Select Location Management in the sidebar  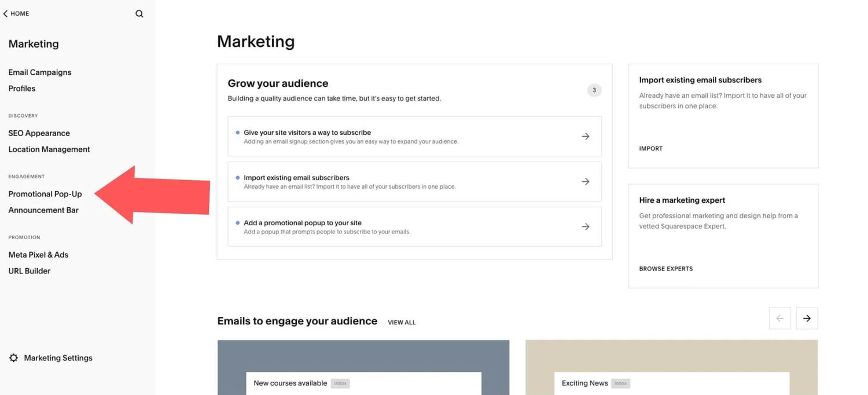point(49,149)
